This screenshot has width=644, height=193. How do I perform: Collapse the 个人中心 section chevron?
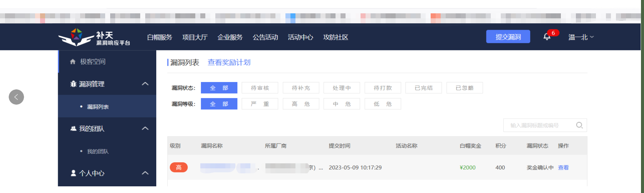tap(145, 173)
